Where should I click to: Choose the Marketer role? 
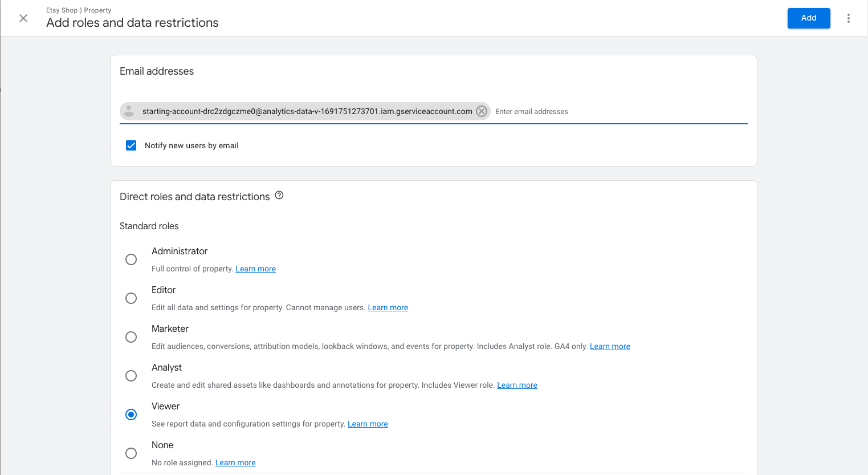pos(131,337)
